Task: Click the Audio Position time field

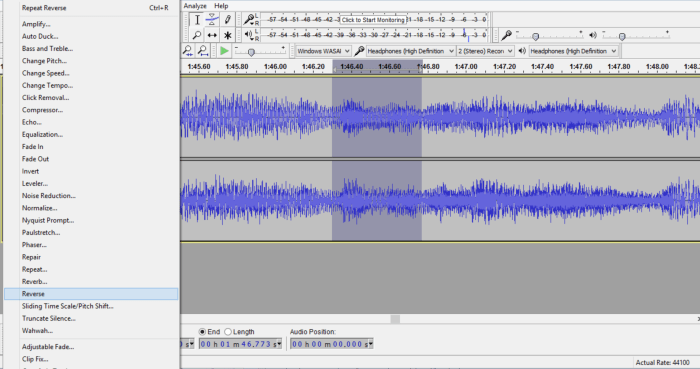Action: (331, 344)
